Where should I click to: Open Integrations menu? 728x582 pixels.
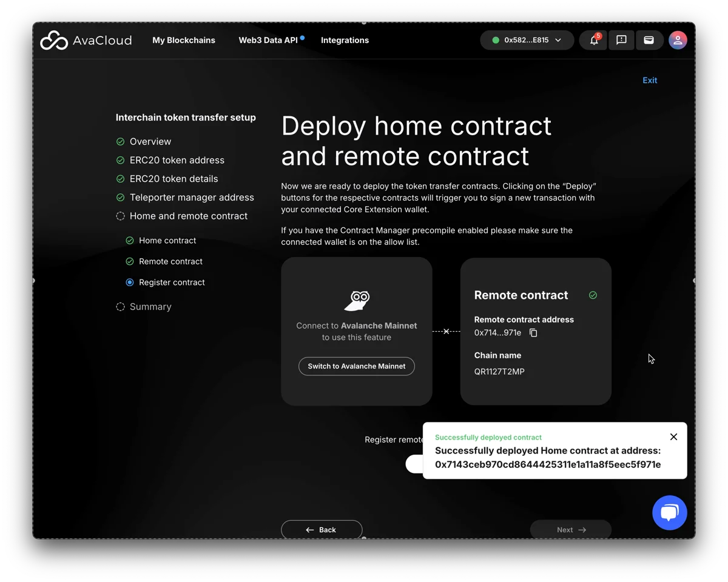[x=345, y=40]
